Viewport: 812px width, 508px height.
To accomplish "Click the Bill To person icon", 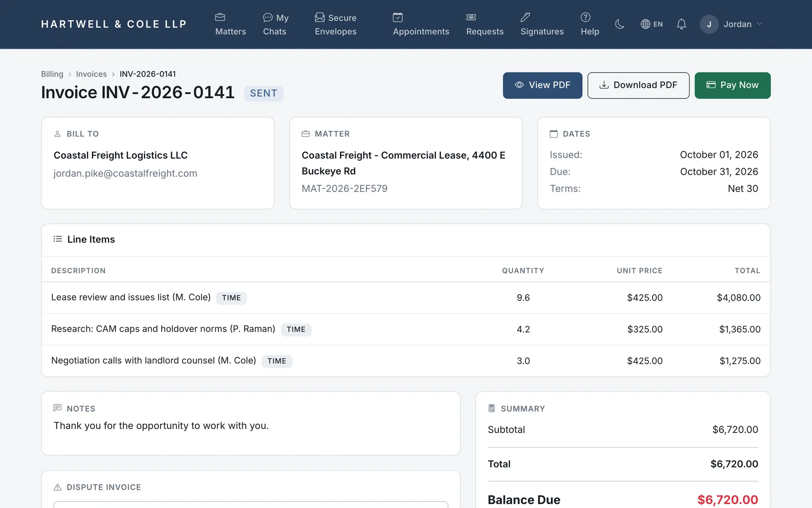I will [57, 134].
